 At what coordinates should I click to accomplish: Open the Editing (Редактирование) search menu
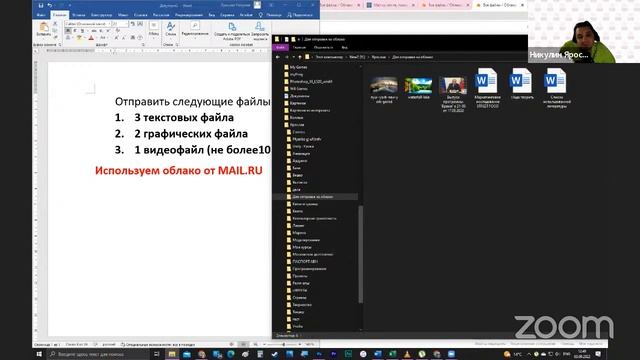(x=195, y=29)
